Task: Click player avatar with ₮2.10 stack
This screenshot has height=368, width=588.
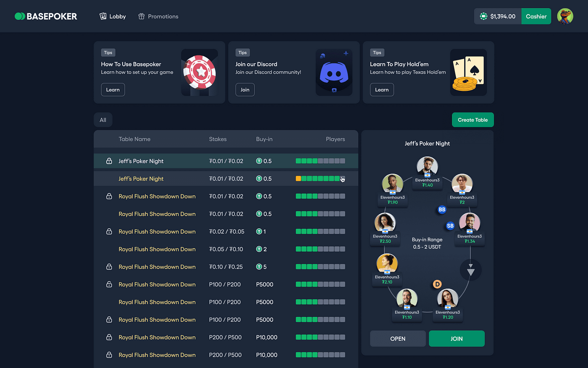Action: (x=387, y=264)
